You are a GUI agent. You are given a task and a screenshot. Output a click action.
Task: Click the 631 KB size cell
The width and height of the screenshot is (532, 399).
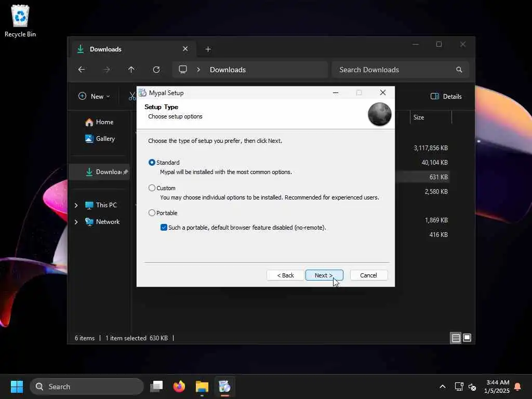point(438,177)
